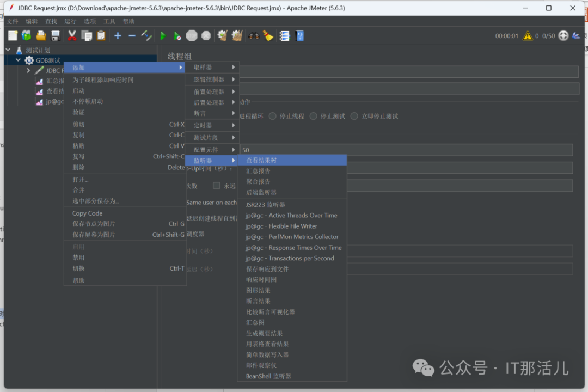
Task: Select the 立即停止测试 radio button
Action: [x=354, y=117]
